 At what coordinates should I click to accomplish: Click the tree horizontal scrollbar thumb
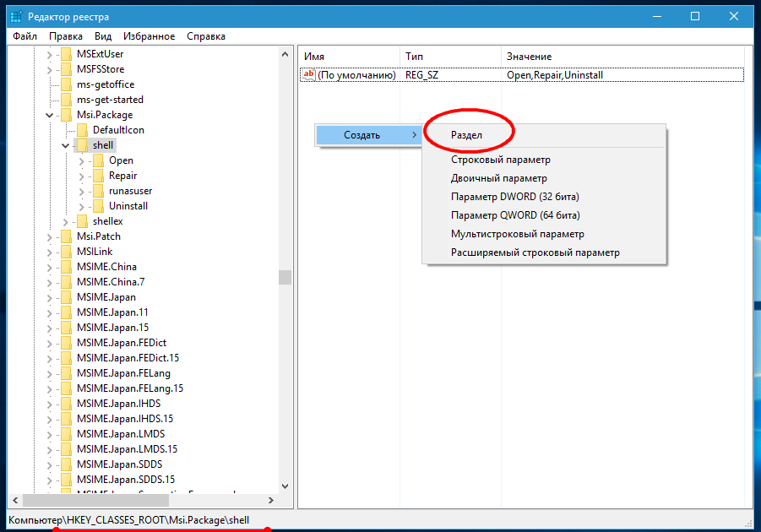(x=95, y=500)
